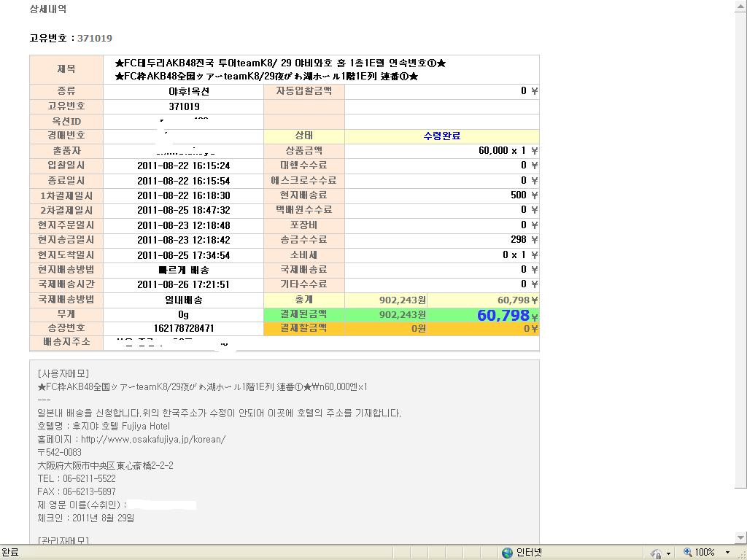Expand the 100% zoom level dropdown arrow

pyautogui.click(x=727, y=553)
